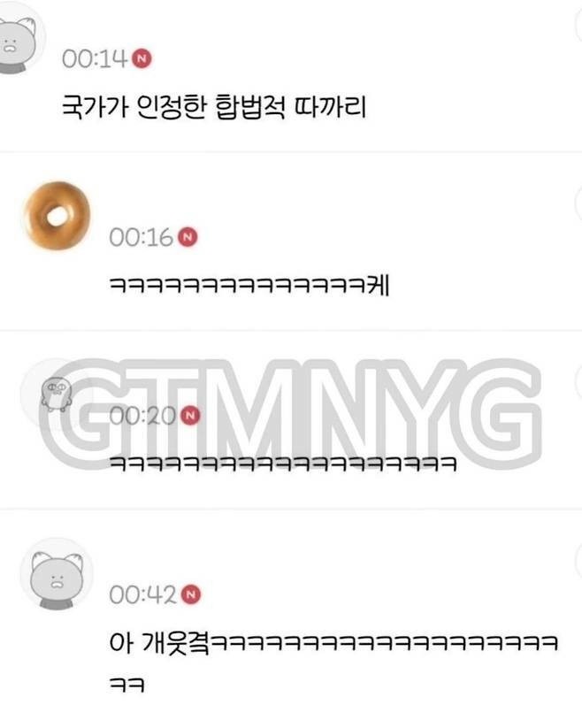Image resolution: width=582 pixels, height=728 pixels.
Task: Select the 00:20 timestamp
Action: (142, 416)
